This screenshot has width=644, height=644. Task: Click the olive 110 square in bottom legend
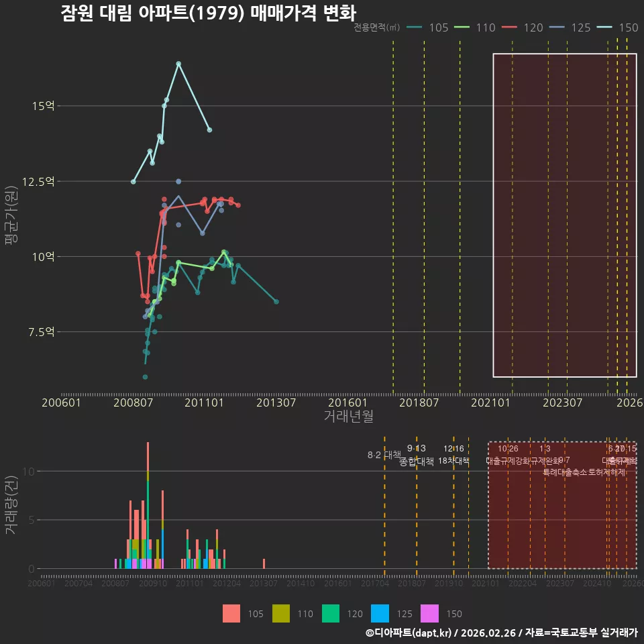coord(281,614)
